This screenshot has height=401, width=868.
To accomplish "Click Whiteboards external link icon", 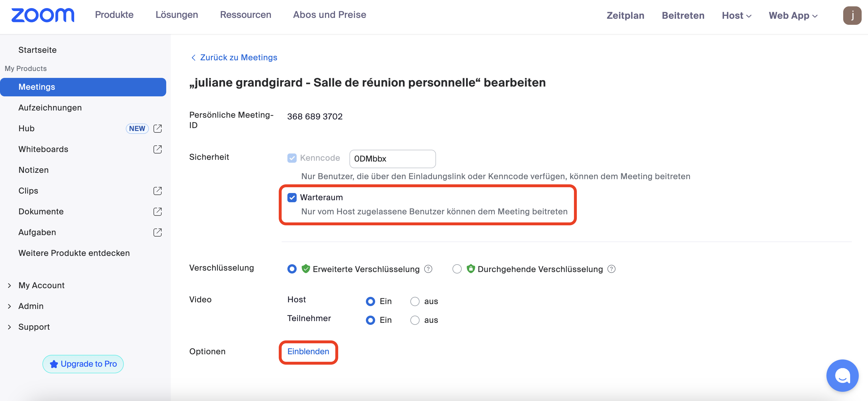I will pyautogui.click(x=157, y=149).
